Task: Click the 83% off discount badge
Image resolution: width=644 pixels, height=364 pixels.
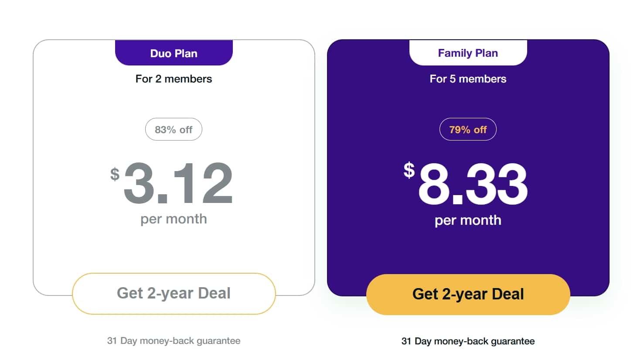Action: [174, 129]
